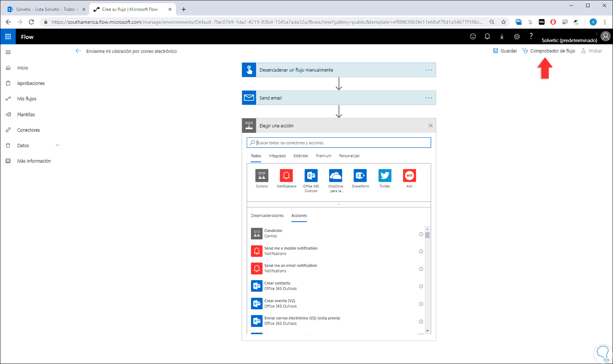
Task: Switch to the Estándar tab
Action: [x=301, y=156]
